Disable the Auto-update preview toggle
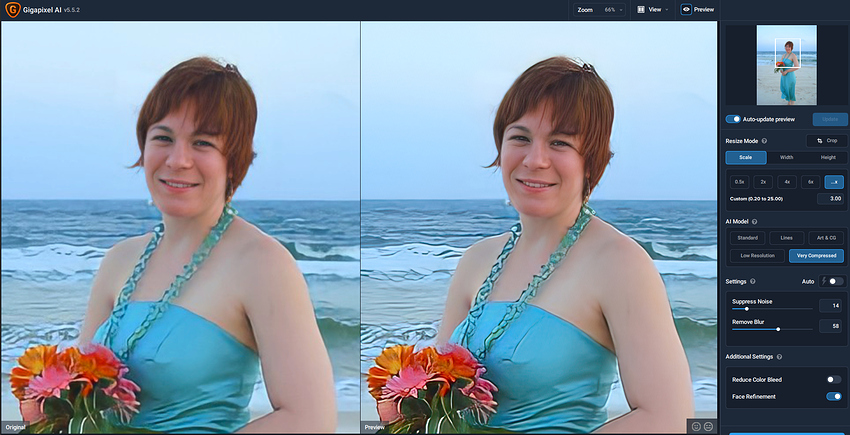 [733, 119]
